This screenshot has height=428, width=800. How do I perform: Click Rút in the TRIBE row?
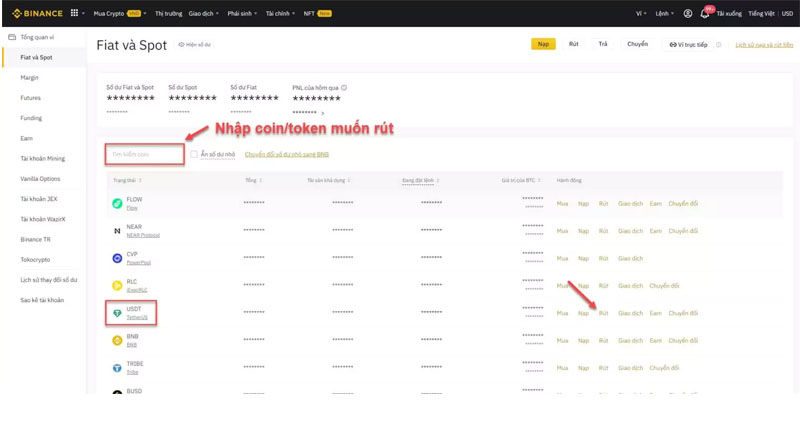tap(604, 368)
